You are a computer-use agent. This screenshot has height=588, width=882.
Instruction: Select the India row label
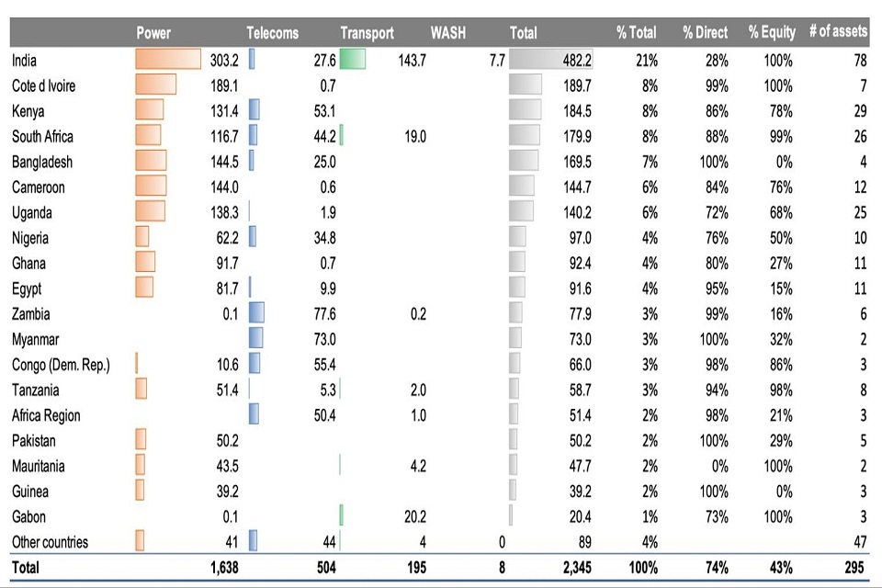coord(25,61)
